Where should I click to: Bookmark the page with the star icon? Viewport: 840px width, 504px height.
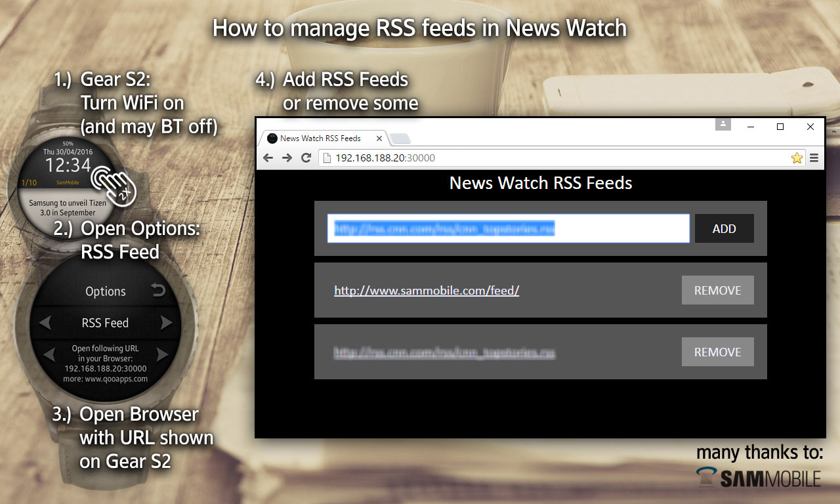click(797, 157)
